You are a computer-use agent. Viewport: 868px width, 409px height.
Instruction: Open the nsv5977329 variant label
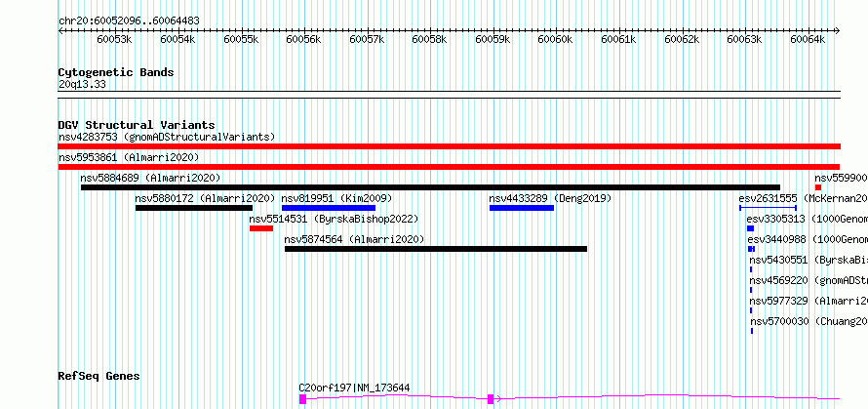point(809,301)
